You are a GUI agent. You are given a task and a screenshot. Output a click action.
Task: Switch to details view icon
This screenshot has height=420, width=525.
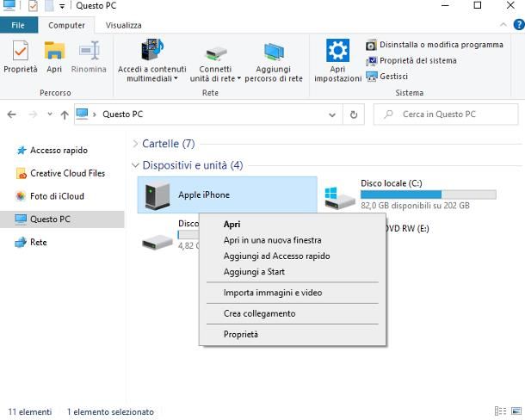501,411
